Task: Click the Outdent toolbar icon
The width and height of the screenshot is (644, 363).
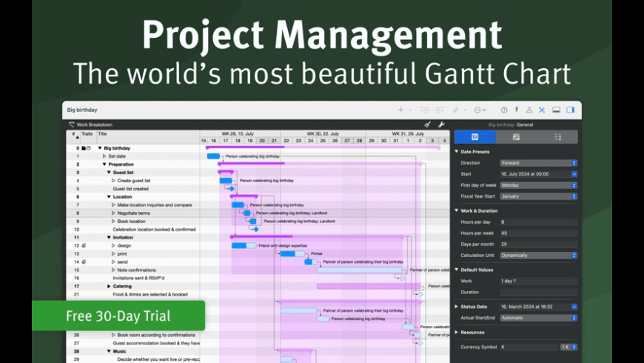Action: pos(440,110)
